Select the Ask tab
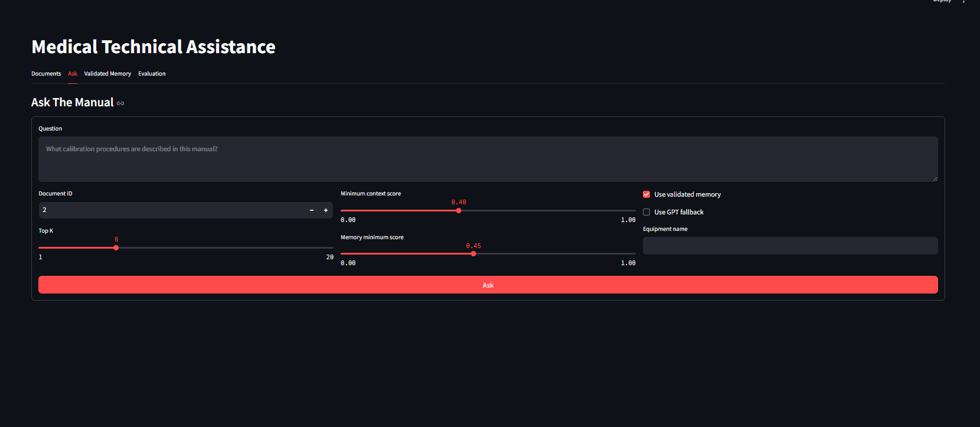The image size is (980, 427). [73, 74]
